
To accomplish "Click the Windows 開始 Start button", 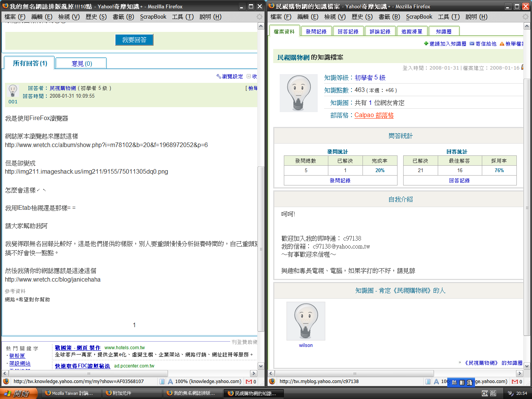I will (18, 393).
